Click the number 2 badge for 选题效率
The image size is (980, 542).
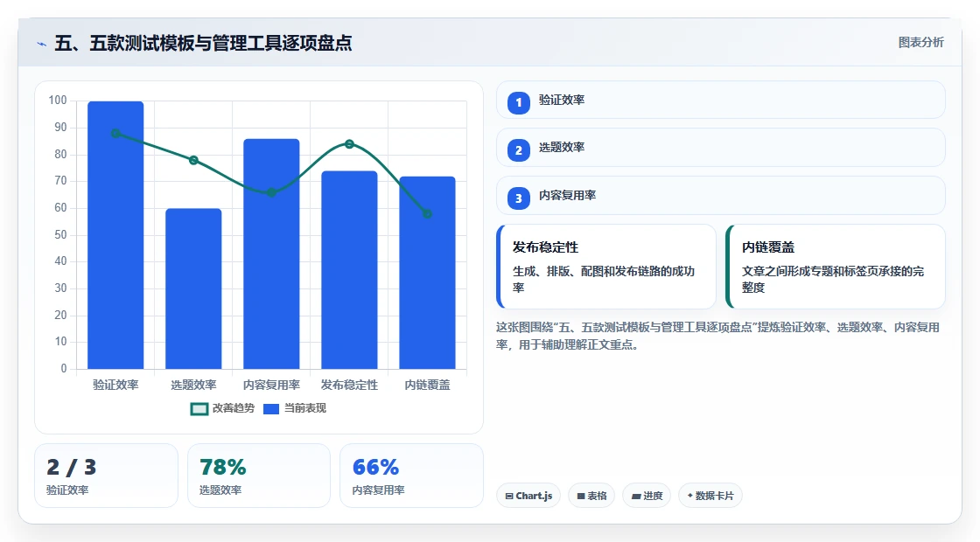tap(518, 150)
